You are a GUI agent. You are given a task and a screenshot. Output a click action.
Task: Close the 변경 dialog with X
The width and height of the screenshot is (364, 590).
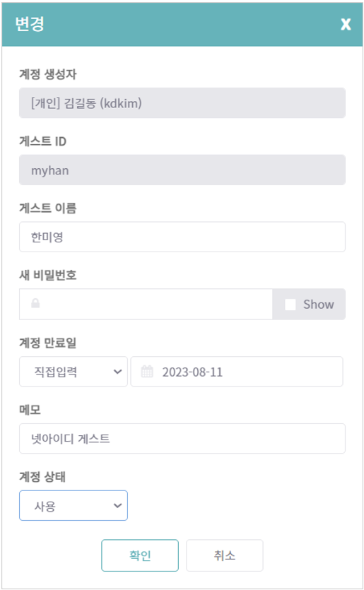click(x=346, y=24)
